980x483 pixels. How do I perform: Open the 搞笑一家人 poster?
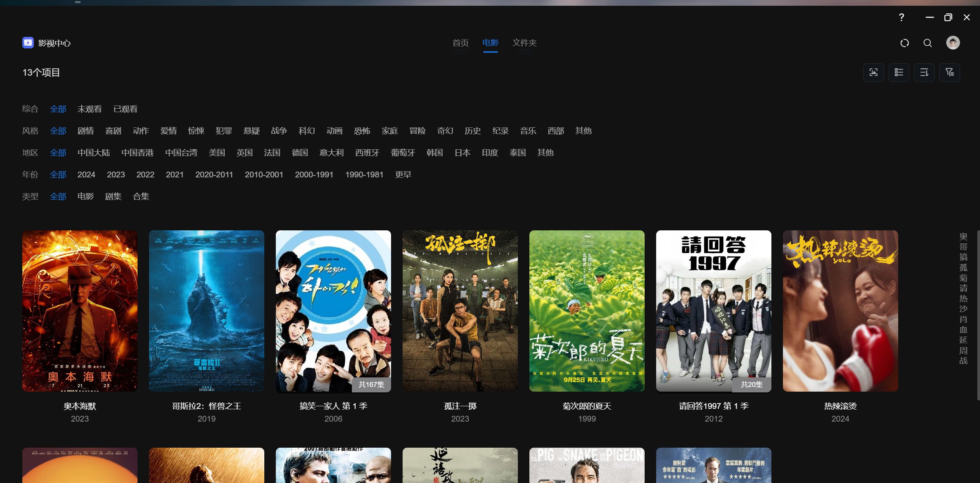pyautogui.click(x=333, y=311)
